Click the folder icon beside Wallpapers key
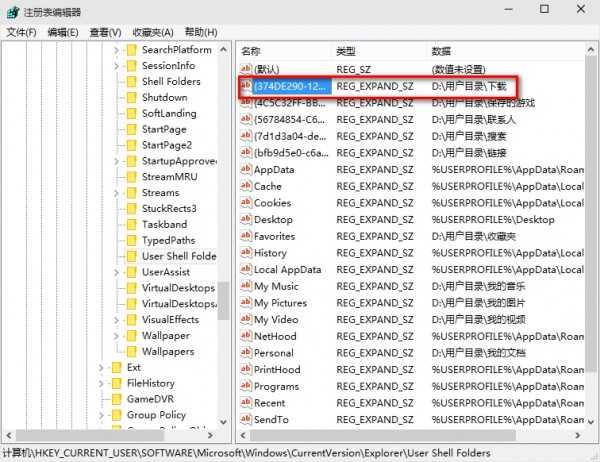The image size is (600, 462). [x=130, y=352]
